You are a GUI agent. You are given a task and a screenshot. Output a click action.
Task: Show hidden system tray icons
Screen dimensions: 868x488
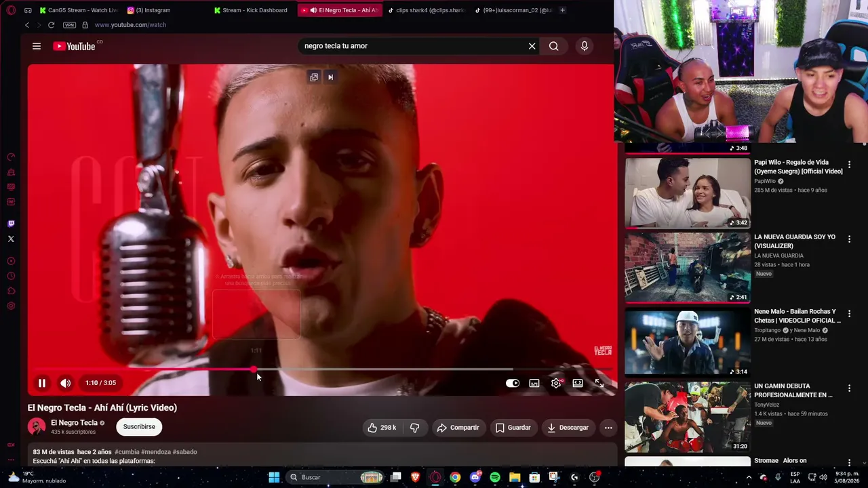(750, 477)
